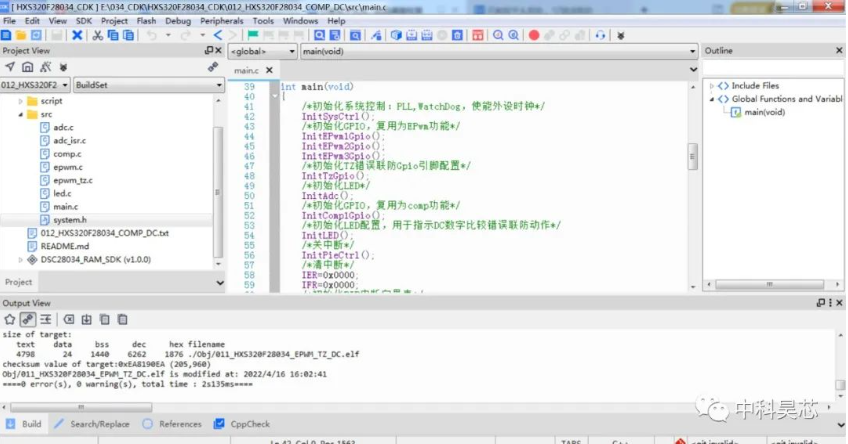Click the red layout window toolbar icon
This screenshot has height=444, width=848.
pos(478,35)
